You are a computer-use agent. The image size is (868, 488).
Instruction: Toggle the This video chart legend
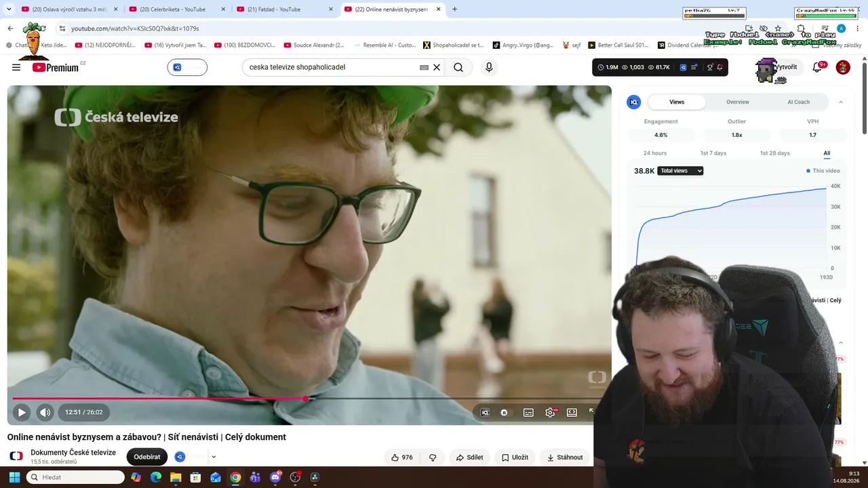click(823, 171)
